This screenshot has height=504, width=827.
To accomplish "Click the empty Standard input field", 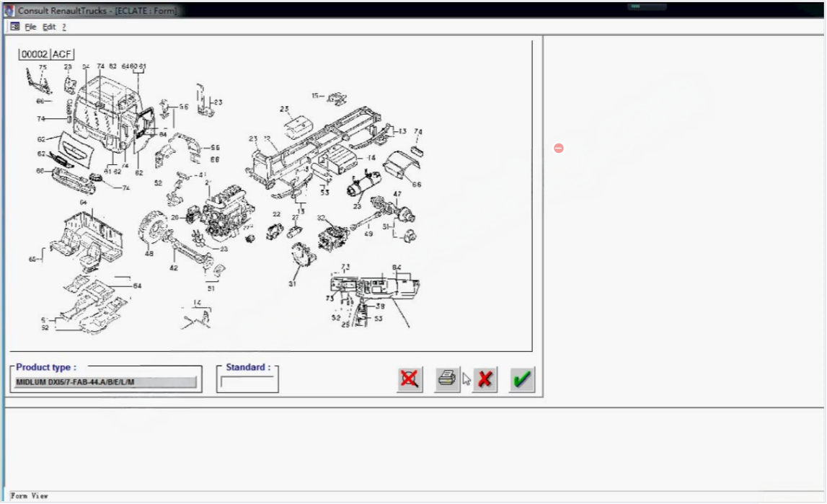I will coord(247,382).
